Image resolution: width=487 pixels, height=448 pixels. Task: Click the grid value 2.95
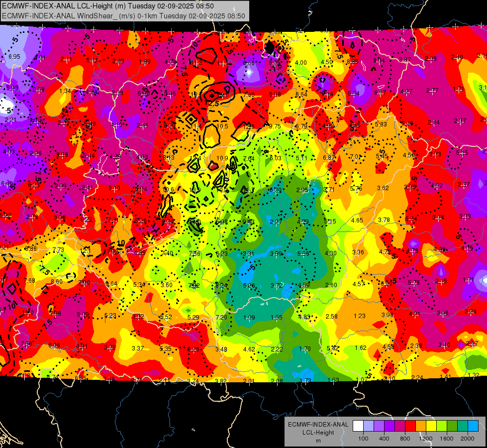coord(302,190)
